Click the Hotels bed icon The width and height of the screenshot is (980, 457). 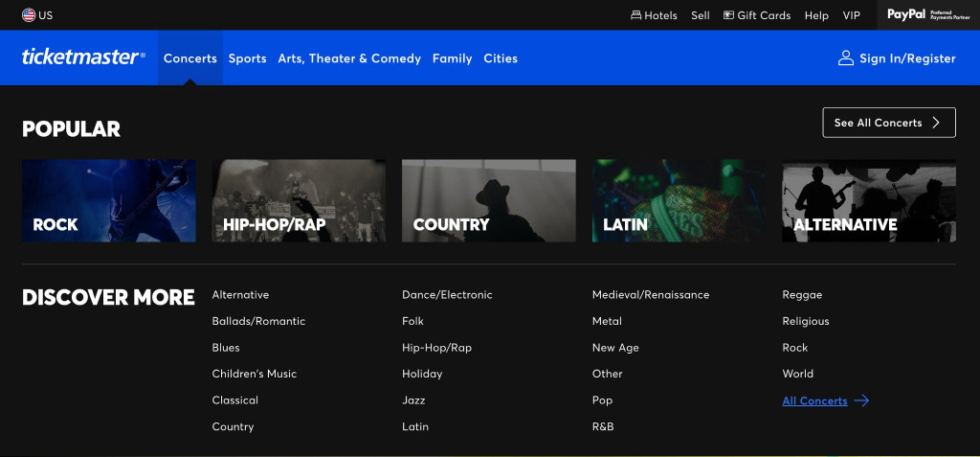pos(635,15)
